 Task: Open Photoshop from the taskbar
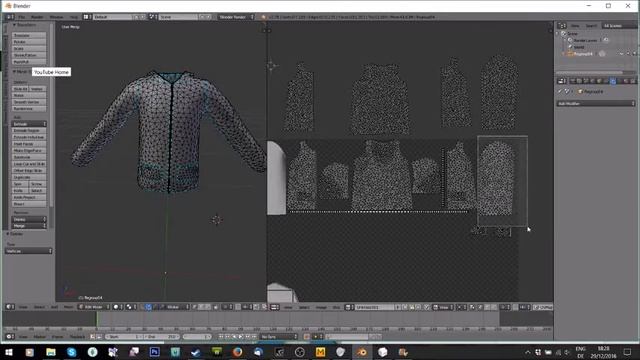click(x=155, y=352)
